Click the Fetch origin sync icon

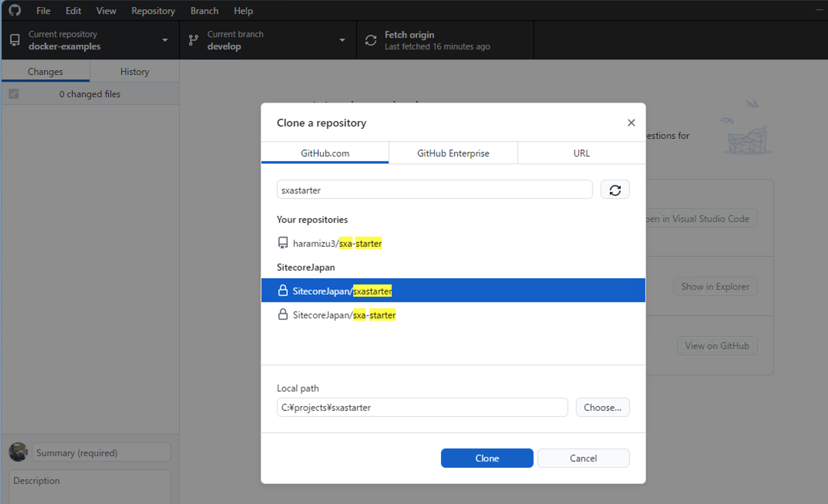371,40
